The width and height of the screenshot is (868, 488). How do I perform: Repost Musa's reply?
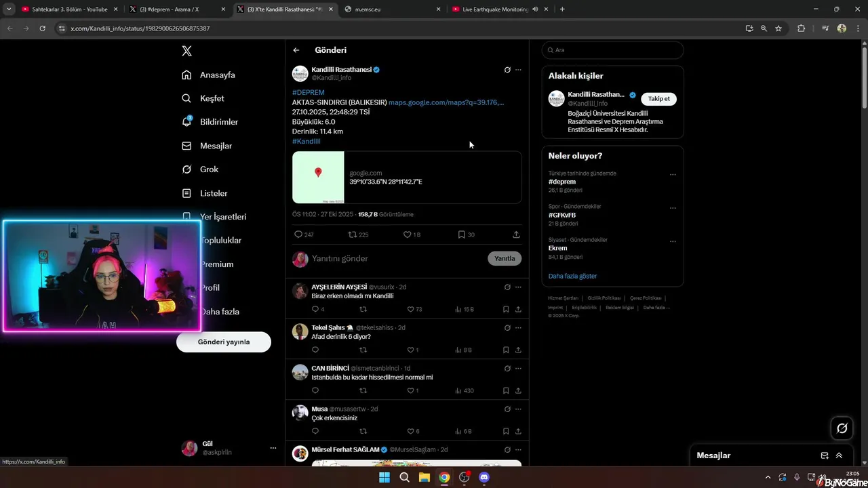click(363, 431)
